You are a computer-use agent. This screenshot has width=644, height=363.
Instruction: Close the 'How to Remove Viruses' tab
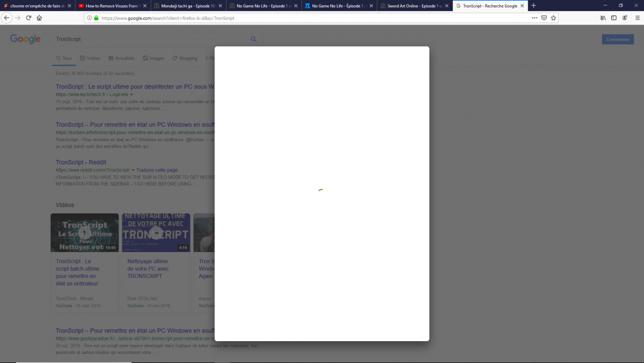click(x=144, y=6)
